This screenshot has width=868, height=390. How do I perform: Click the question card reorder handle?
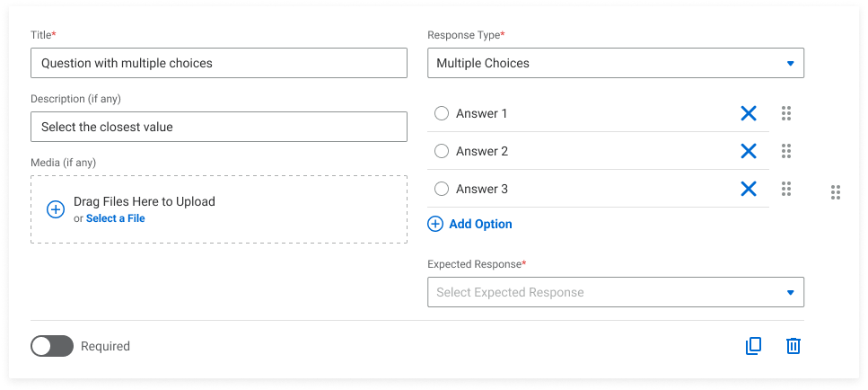pos(836,192)
